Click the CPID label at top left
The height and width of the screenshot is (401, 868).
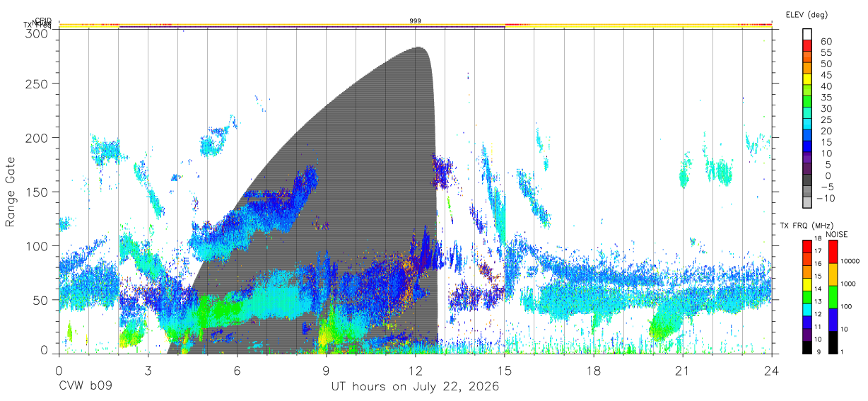tap(43, 21)
